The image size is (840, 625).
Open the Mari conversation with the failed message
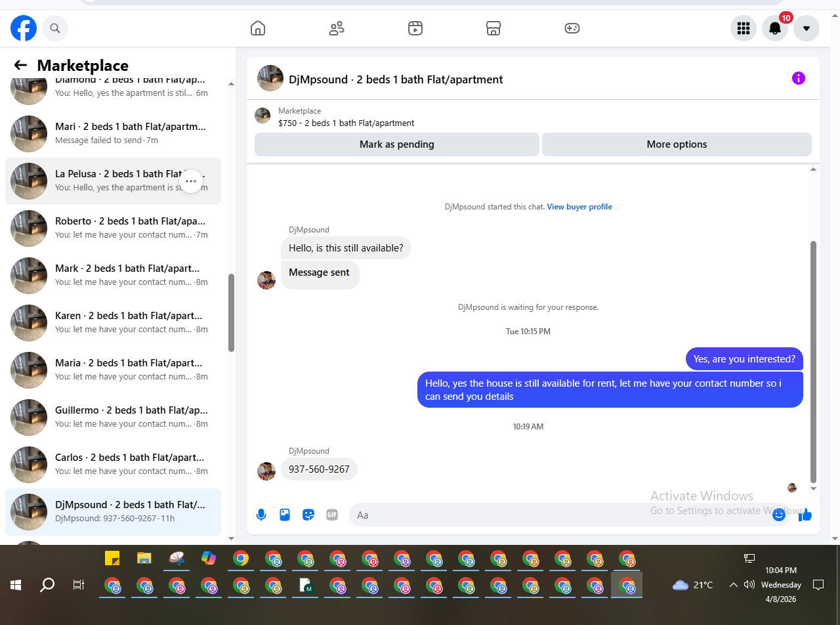click(x=113, y=134)
